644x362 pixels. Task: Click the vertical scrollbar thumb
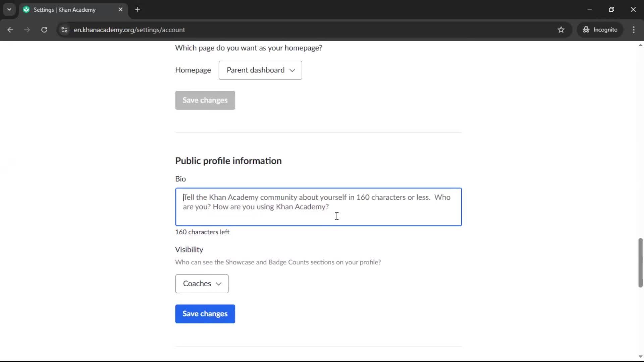tap(640, 263)
